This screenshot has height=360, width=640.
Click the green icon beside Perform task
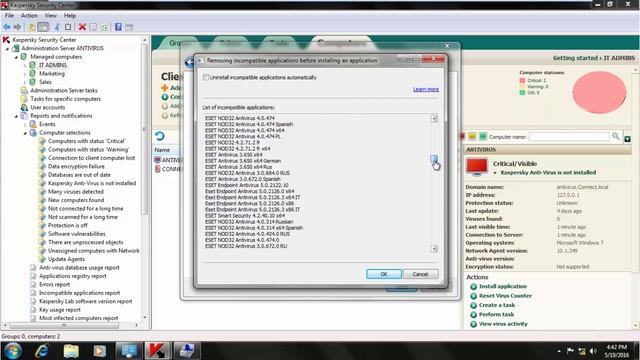point(473,315)
